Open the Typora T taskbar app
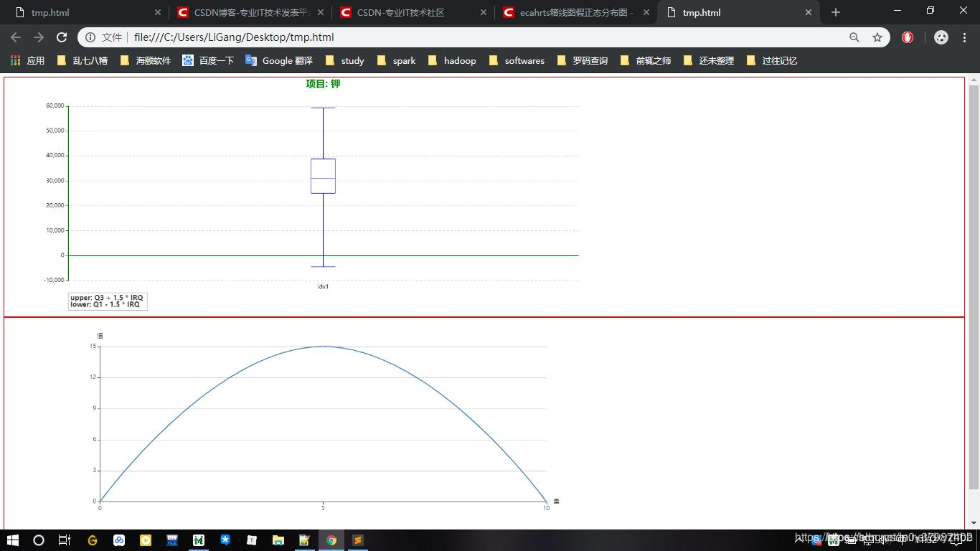Viewport: 980px width, 551px height. pyautogui.click(x=252, y=540)
